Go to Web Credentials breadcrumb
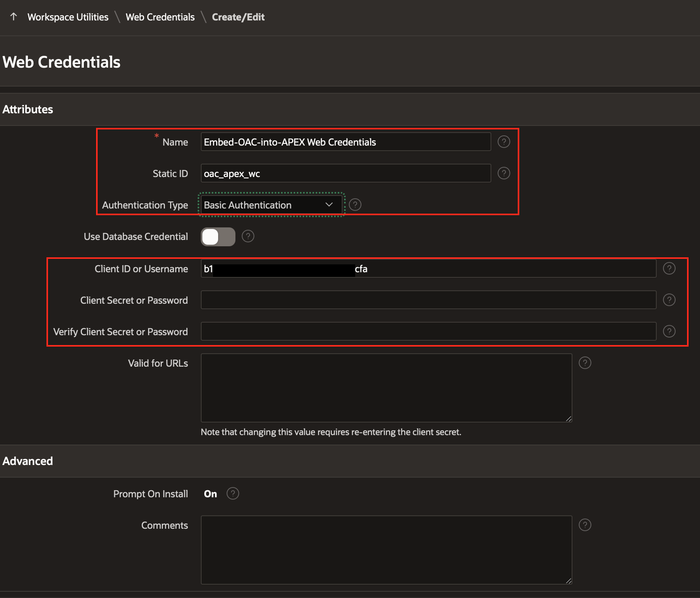The height and width of the screenshot is (598, 700). click(160, 17)
